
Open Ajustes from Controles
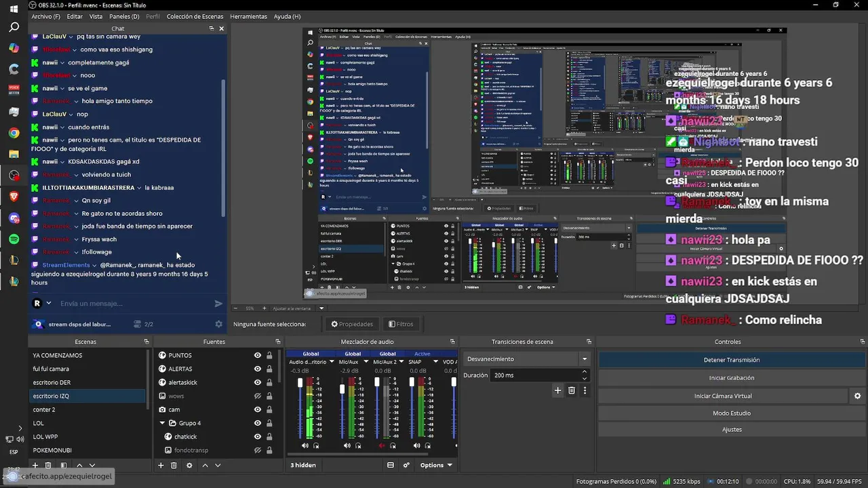pyautogui.click(x=732, y=430)
